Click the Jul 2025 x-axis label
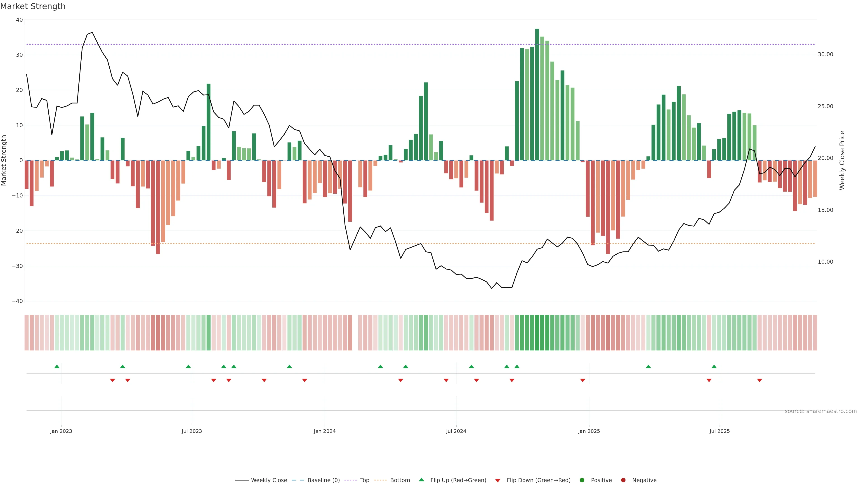Screen dimensions: 868x488 click(x=719, y=431)
